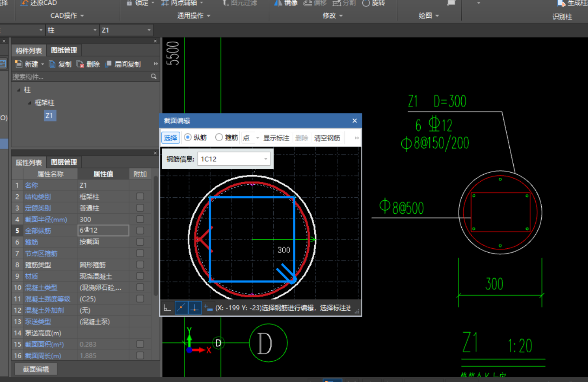Click the 锁定 lock tool
Viewport: 588px width, 382px height.
point(141,3)
